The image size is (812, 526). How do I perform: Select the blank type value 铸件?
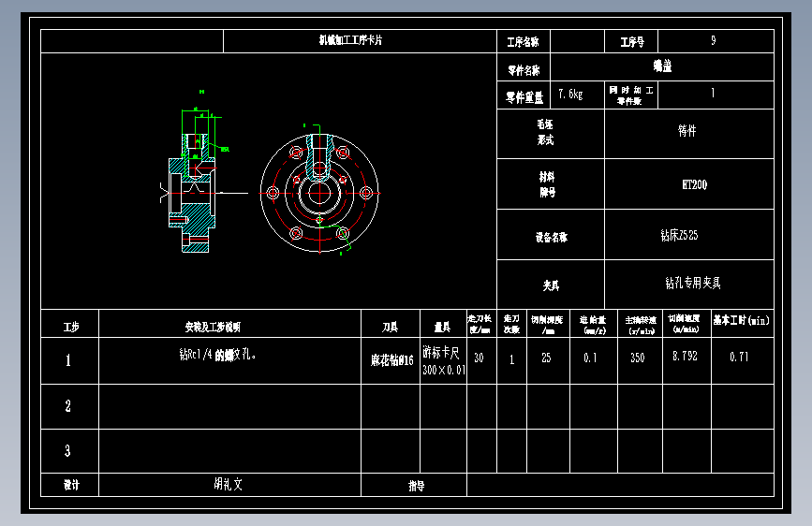pyautogui.click(x=687, y=130)
